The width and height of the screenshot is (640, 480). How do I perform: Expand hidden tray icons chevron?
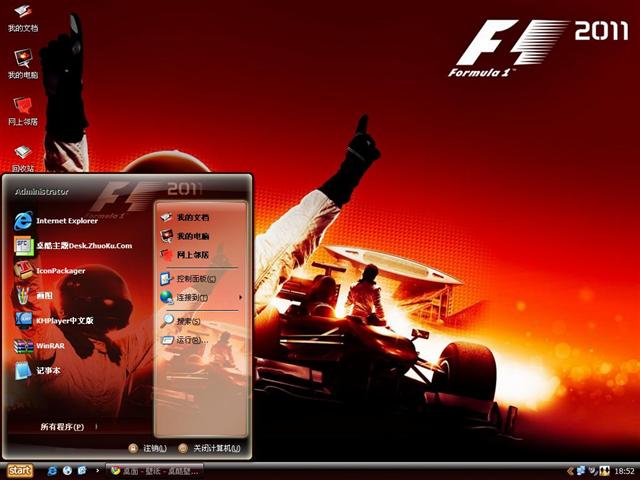coord(570,471)
